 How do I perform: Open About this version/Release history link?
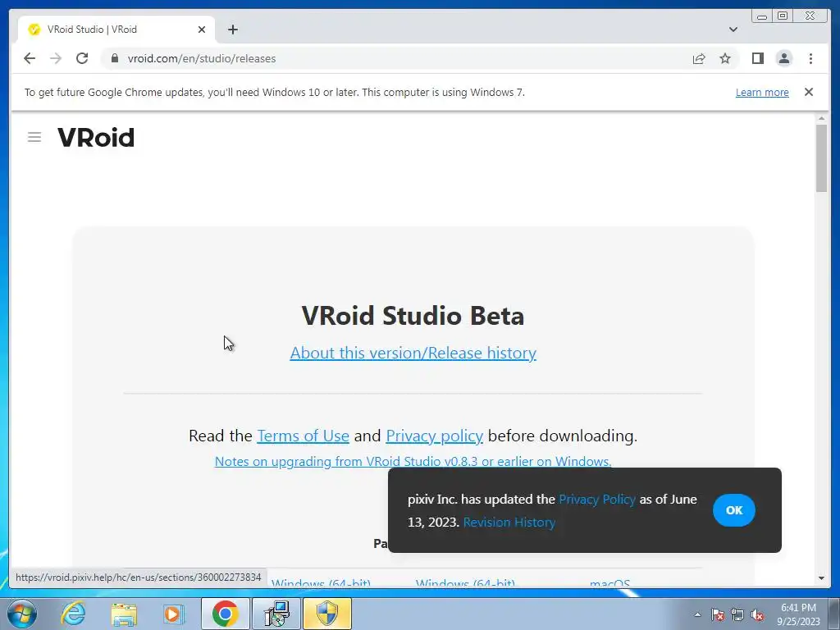(413, 353)
